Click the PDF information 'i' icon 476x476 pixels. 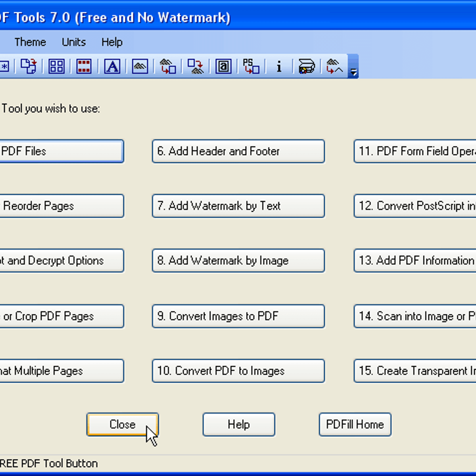pos(279,66)
